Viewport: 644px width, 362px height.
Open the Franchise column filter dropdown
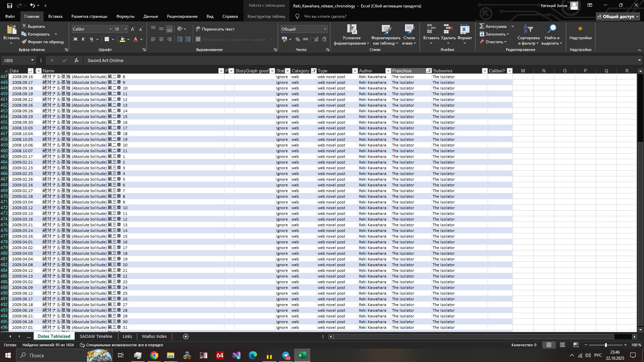pyautogui.click(x=429, y=71)
